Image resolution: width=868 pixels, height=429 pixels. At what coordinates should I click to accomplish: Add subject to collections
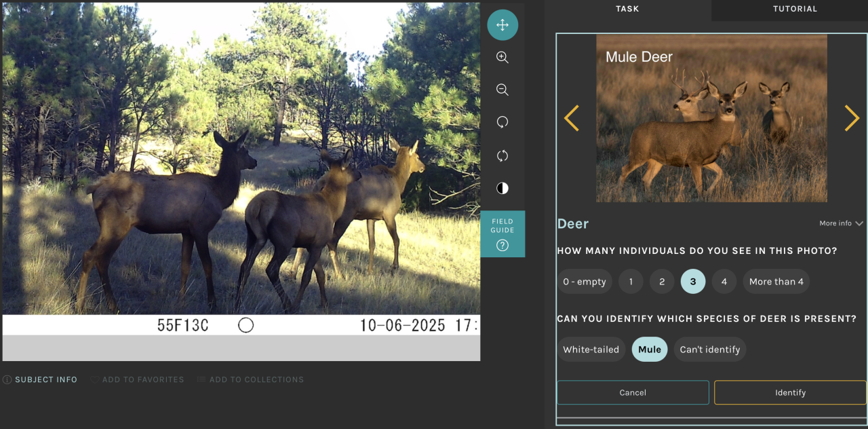coord(250,379)
